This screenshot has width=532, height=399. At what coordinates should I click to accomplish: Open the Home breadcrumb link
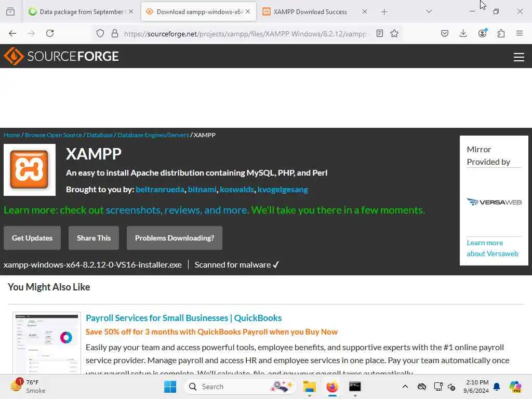pos(12,135)
